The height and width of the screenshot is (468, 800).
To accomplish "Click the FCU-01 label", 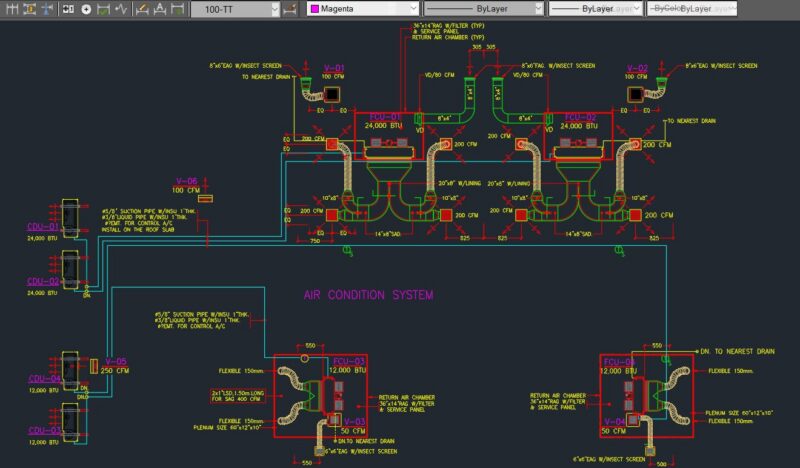I will 385,117.
